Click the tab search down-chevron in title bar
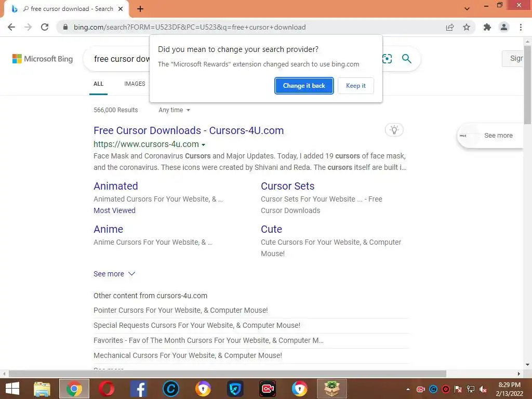Viewport: 532px width, 399px height. [x=467, y=9]
